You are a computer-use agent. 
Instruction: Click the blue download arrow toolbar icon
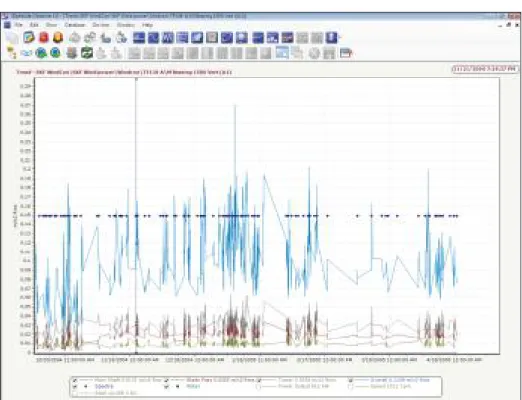pos(332,38)
